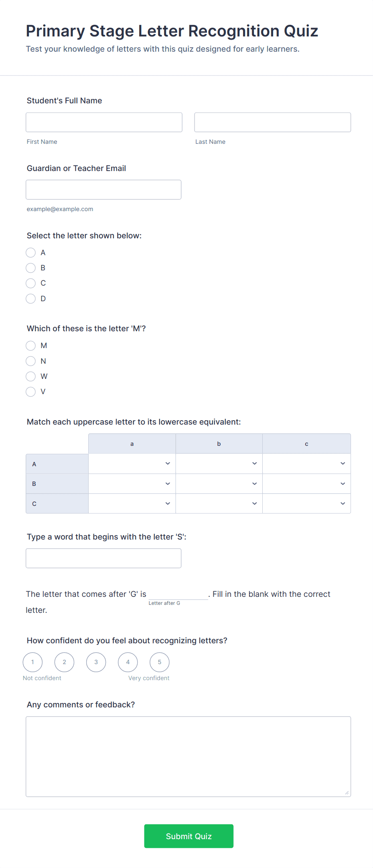Select answer B for the letter question
The image size is (373, 868).
[x=30, y=268]
